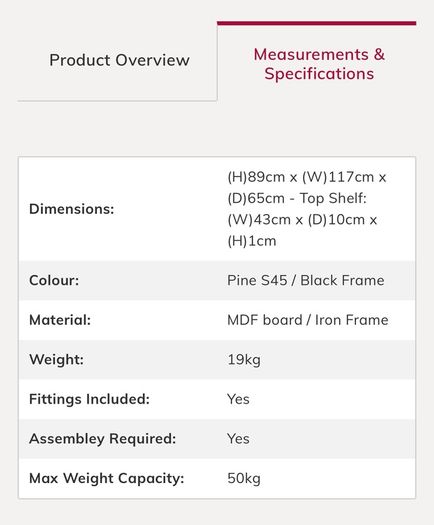The image size is (434, 525).
Task: Click the Top Shelf dimensions text
Action: [x=333, y=198]
